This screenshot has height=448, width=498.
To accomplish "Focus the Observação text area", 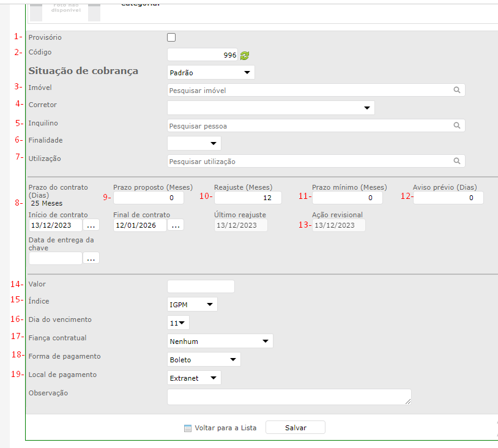I will pos(289,397).
